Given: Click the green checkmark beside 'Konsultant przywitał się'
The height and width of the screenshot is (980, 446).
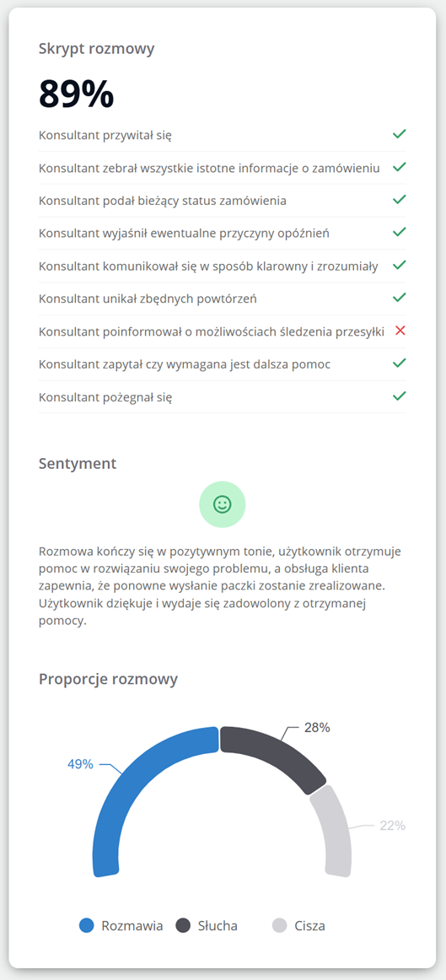Looking at the screenshot, I should (x=399, y=134).
